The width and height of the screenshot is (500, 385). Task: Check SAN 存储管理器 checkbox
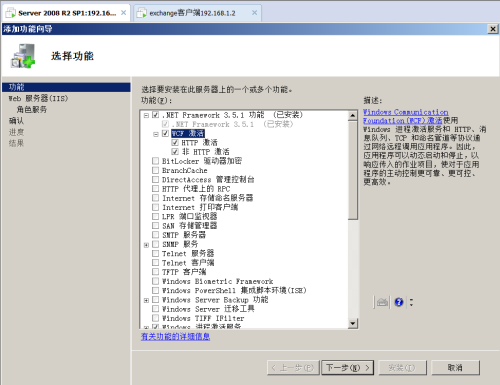[155, 226]
